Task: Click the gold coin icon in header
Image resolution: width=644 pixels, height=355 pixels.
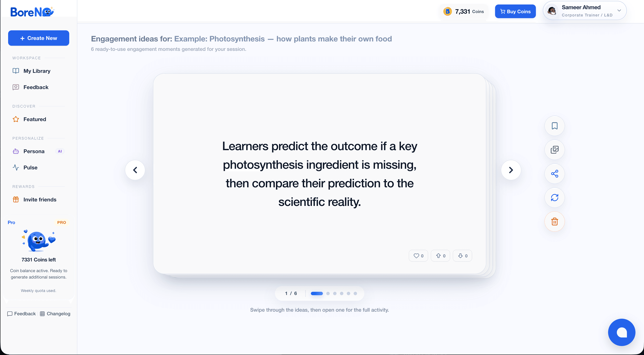Action: pos(447,12)
